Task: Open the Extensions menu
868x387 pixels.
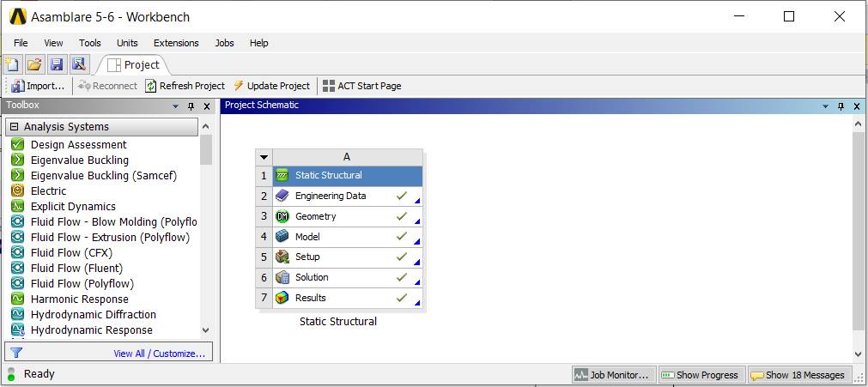Action: coord(176,43)
